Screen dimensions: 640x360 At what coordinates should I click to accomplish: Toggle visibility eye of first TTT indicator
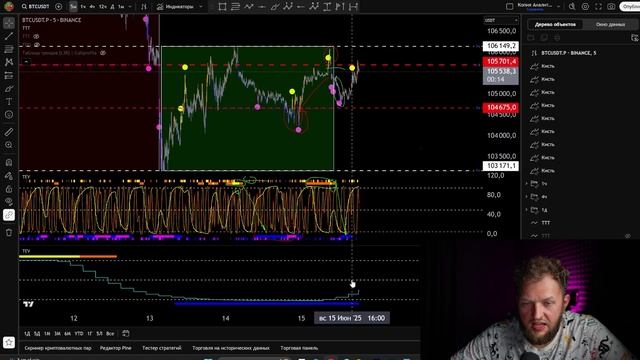(36, 36)
